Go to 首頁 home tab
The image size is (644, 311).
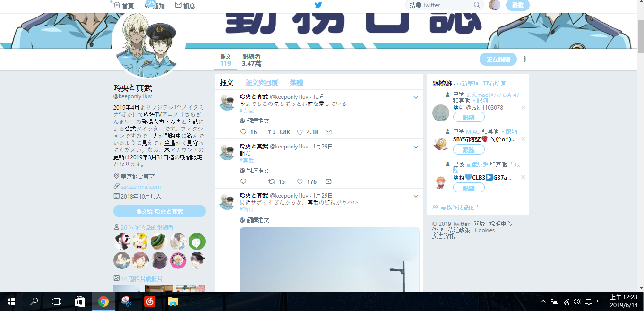point(124,5)
